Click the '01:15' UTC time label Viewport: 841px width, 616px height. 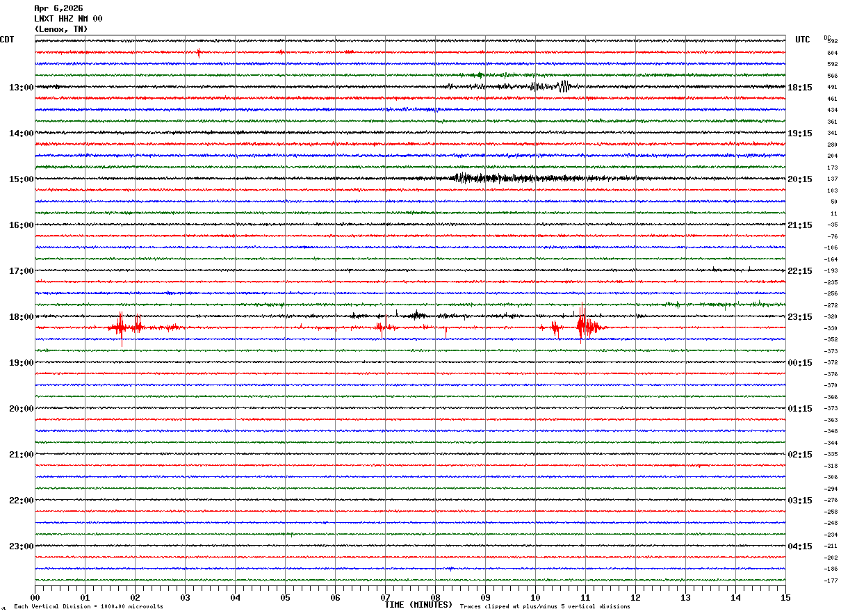pyautogui.click(x=800, y=409)
